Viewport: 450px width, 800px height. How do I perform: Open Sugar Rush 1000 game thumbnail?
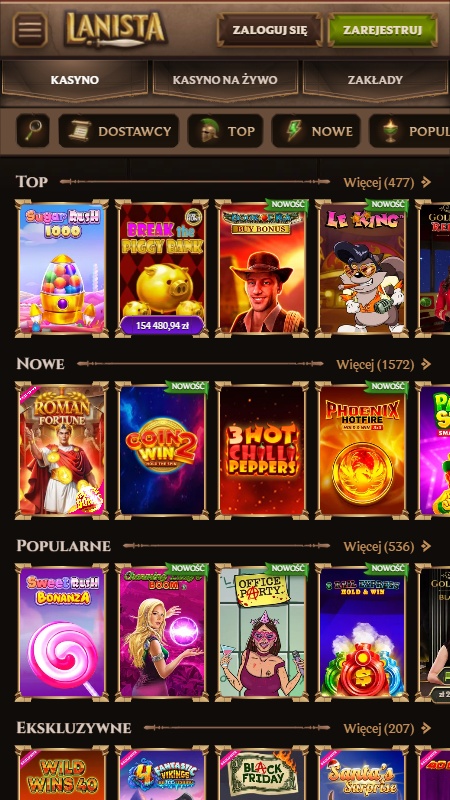pos(62,268)
